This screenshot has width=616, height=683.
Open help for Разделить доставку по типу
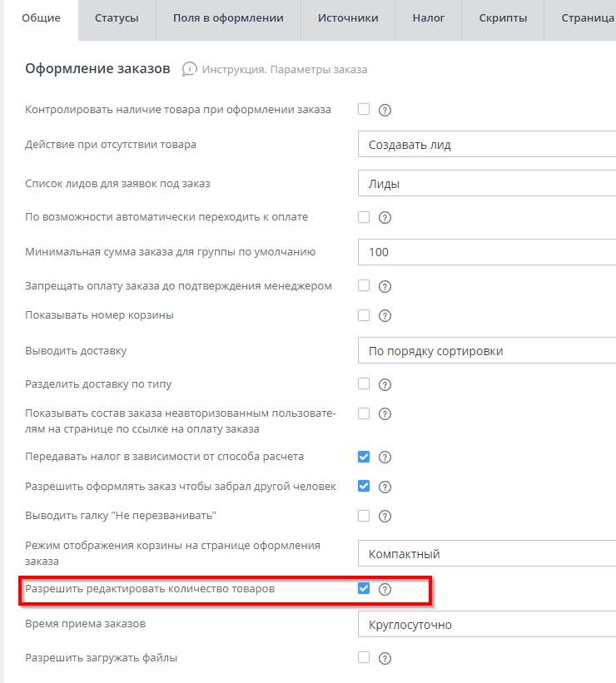click(385, 384)
